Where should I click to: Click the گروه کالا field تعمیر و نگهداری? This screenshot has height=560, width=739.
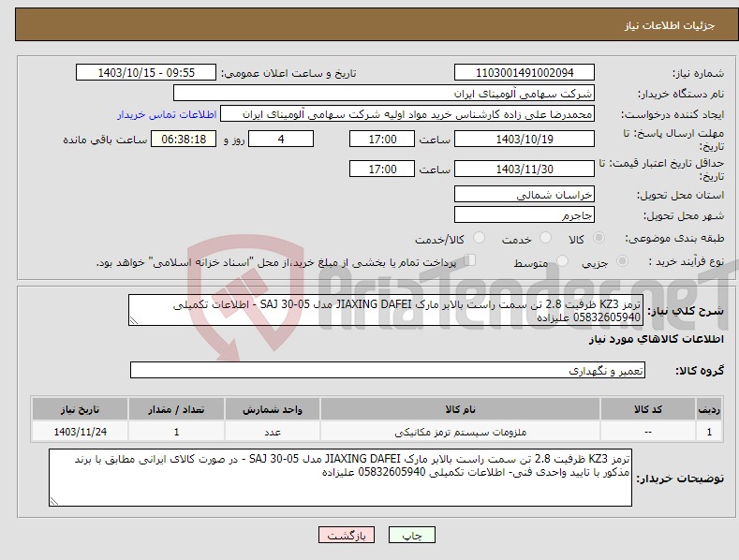click(x=388, y=370)
